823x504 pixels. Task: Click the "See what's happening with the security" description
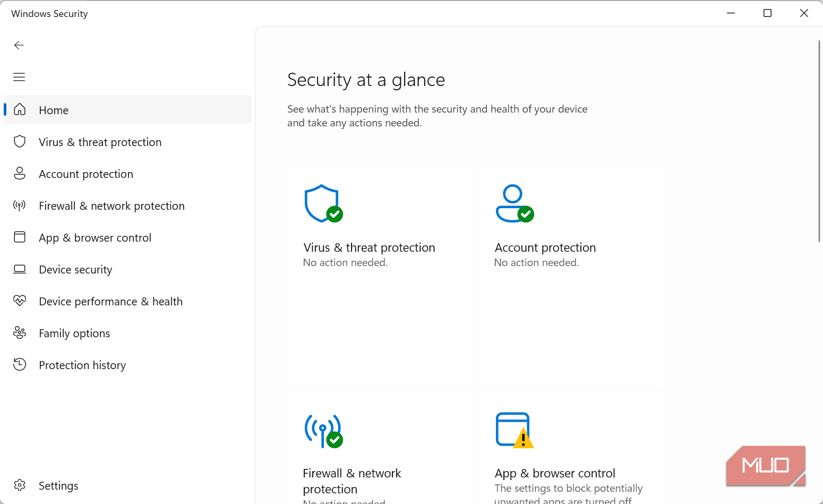click(438, 116)
